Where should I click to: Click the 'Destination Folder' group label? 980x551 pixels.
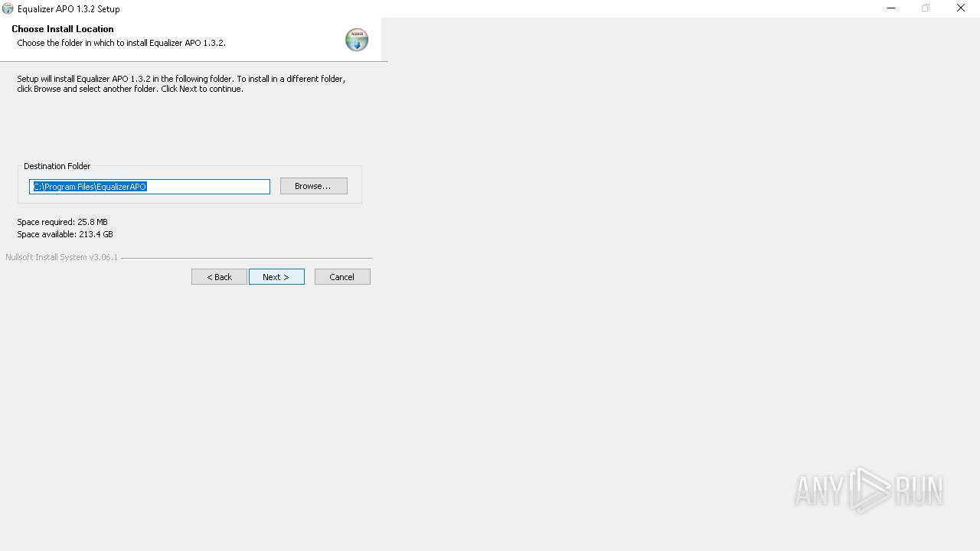click(x=57, y=166)
